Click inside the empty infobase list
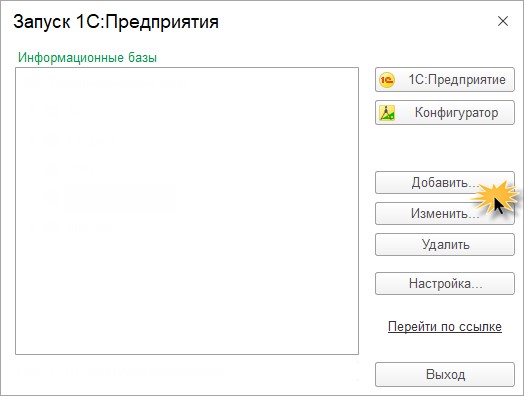The image size is (524, 396). pos(187,211)
